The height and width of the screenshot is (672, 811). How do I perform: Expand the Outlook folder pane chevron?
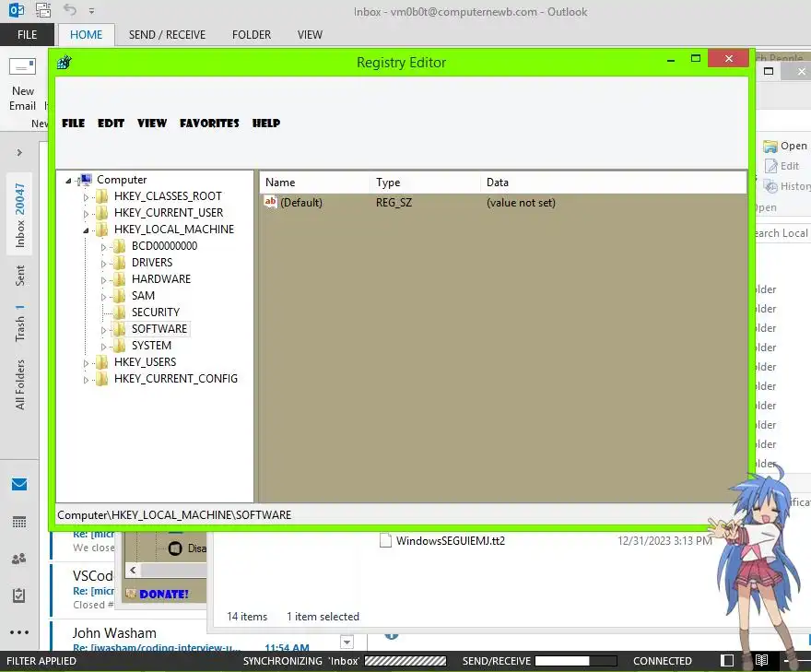point(19,153)
